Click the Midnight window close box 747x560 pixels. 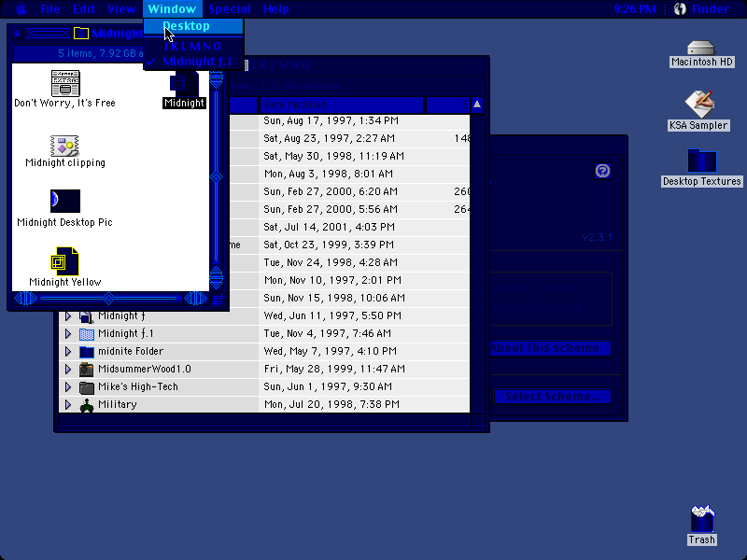point(17,34)
